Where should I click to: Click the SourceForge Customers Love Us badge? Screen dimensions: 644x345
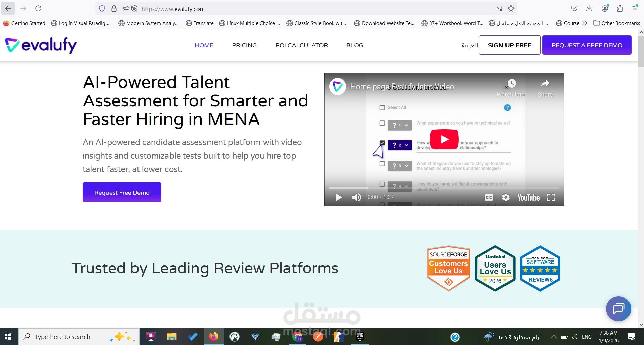pyautogui.click(x=449, y=268)
